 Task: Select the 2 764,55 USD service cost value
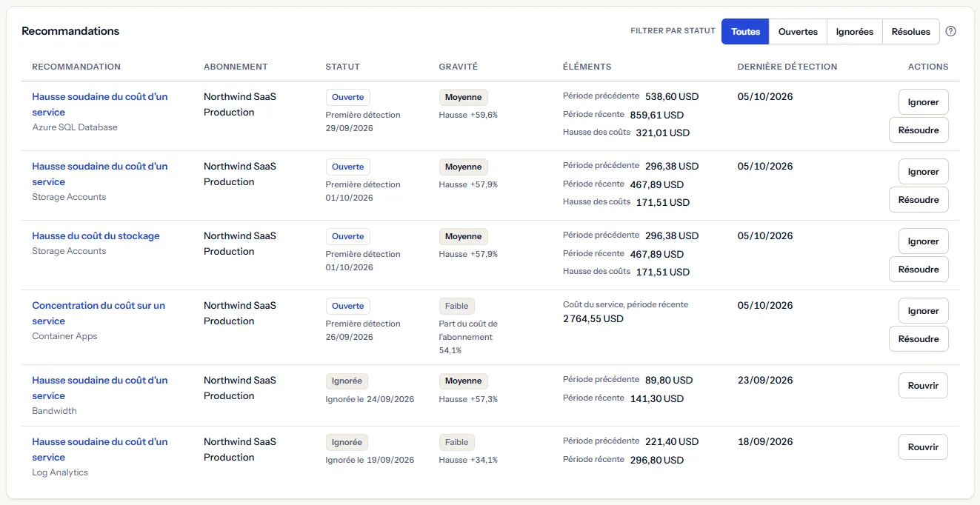tap(593, 319)
